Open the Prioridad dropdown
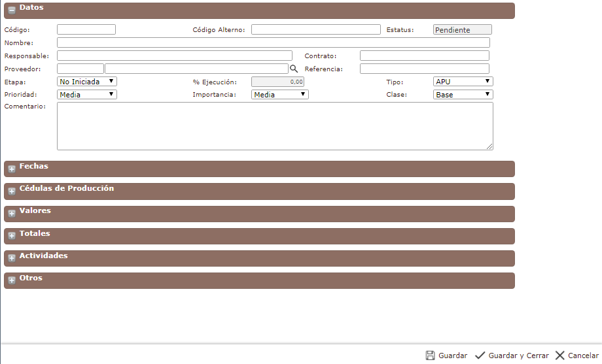This screenshot has height=364, width=602. pos(87,94)
